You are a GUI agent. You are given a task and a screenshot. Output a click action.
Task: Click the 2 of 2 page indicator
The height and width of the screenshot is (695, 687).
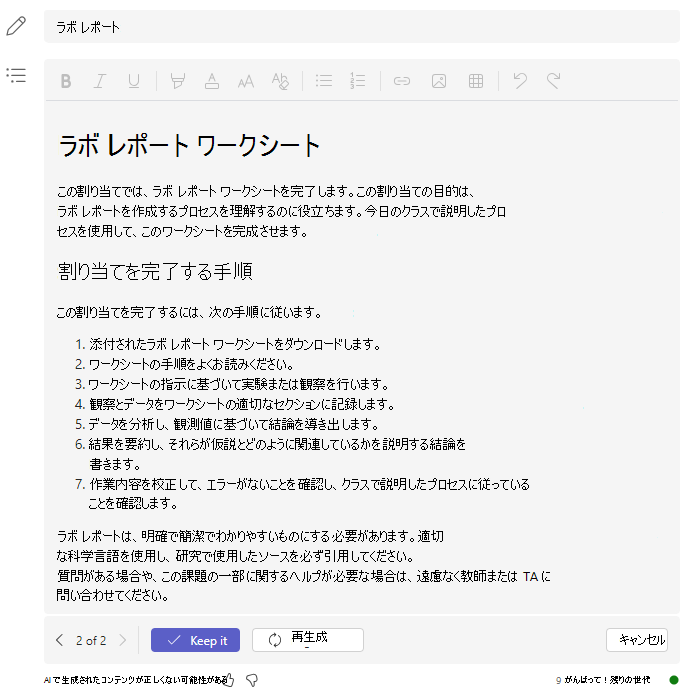click(x=91, y=640)
